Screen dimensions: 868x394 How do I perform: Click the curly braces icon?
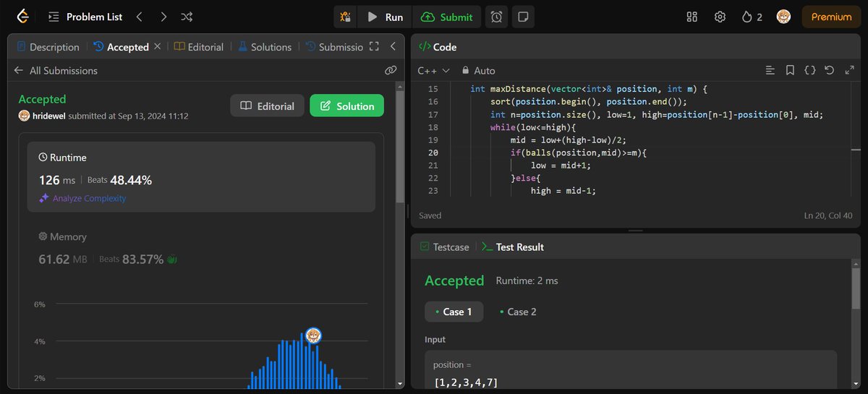point(810,71)
